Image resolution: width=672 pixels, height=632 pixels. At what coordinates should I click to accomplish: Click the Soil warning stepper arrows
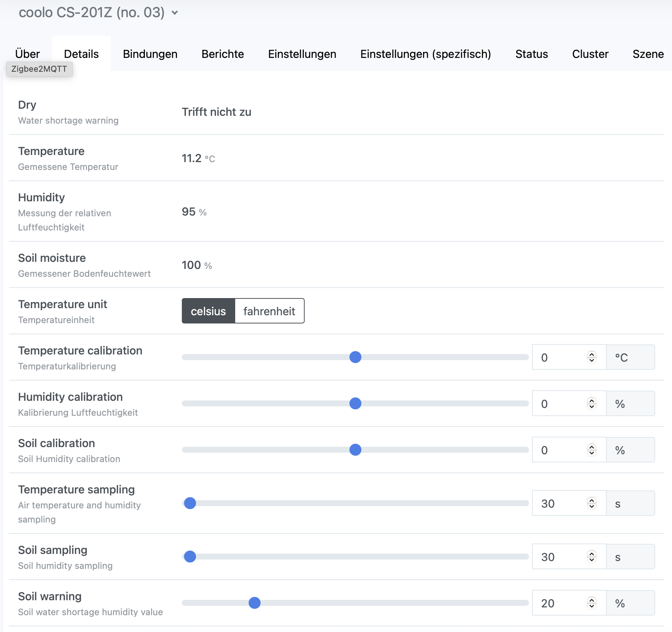[591, 603]
